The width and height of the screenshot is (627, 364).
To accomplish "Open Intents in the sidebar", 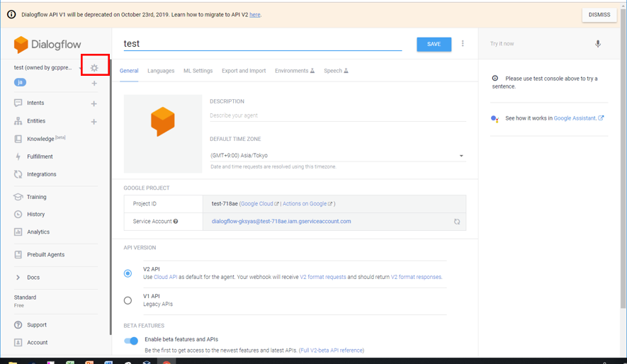I will tap(35, 103).
